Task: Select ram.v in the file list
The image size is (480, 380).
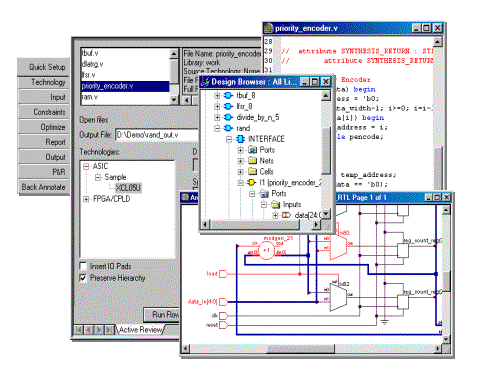Action: point(125,97)
